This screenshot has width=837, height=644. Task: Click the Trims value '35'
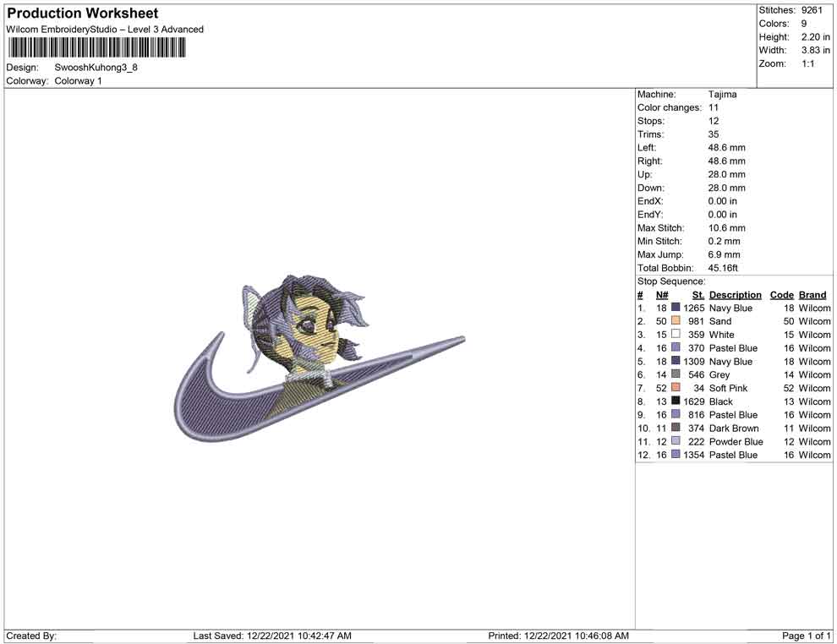point(714,134)
